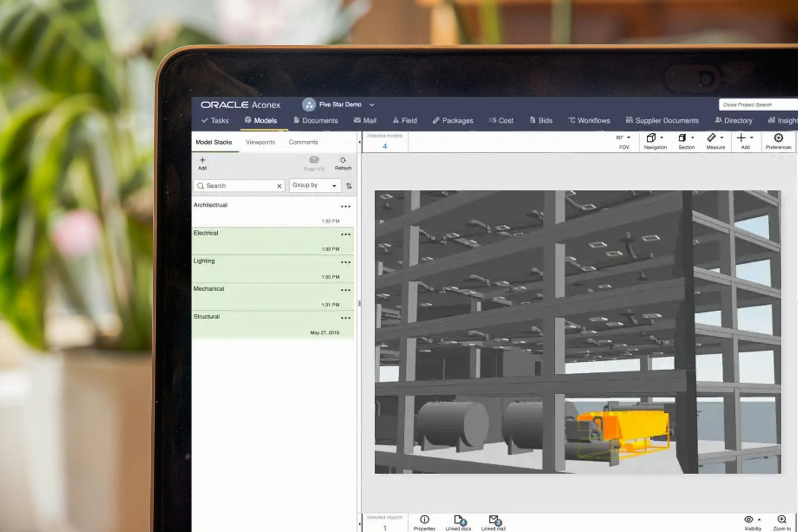Image resolution: width=798 pixels, height=532 pixels.
Task: Click the Section tool icon
Action: point(682,137)
